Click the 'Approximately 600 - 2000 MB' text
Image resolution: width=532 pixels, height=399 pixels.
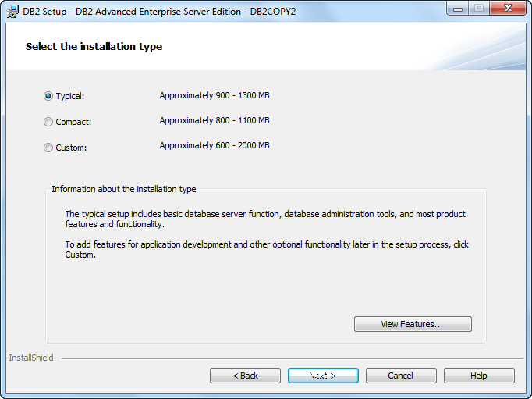tap(215, 145)
